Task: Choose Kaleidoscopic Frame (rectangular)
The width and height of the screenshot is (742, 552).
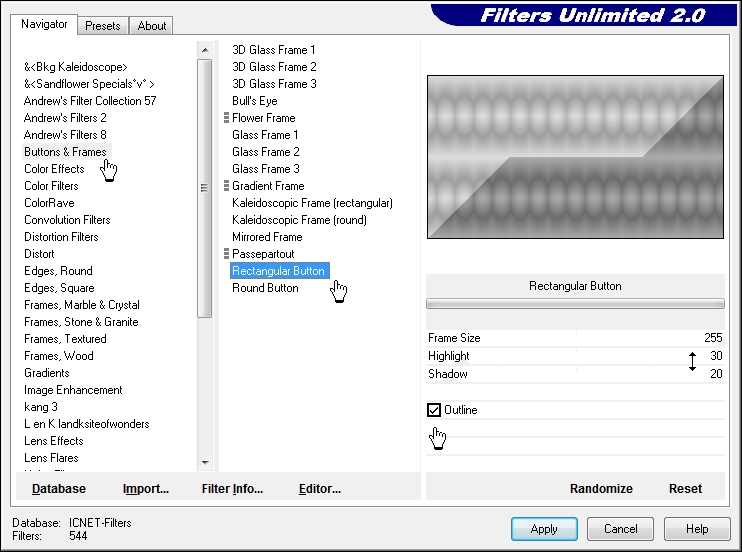Action: pos(312,204)
